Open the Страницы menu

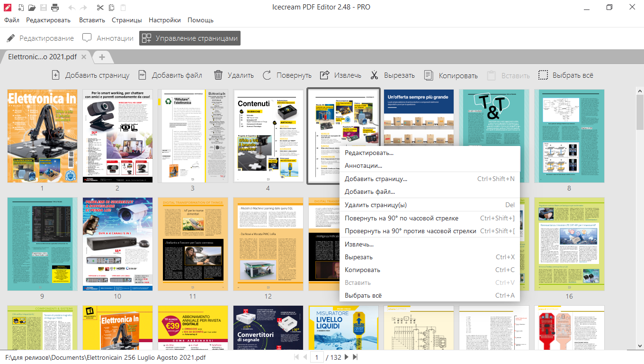127,20
